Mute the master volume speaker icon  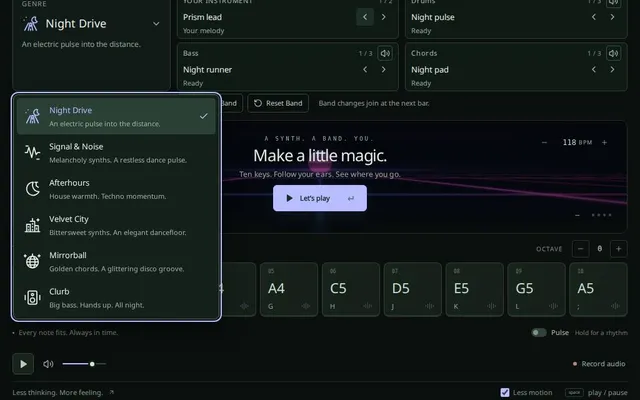tap(48, 364)
